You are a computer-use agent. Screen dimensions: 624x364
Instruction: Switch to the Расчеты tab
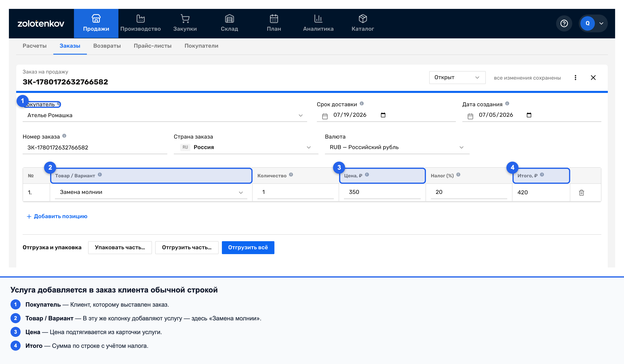[x=34, y=46]
